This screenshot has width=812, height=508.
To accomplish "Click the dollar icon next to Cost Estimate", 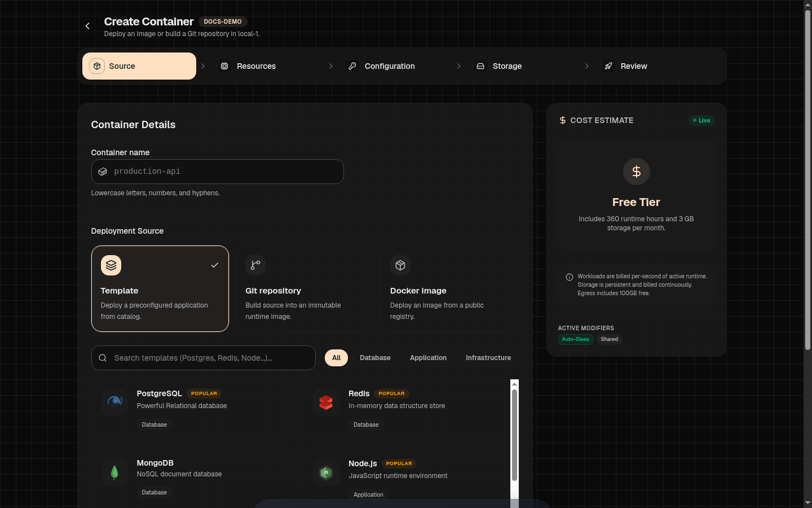I will tap(562, 120).
